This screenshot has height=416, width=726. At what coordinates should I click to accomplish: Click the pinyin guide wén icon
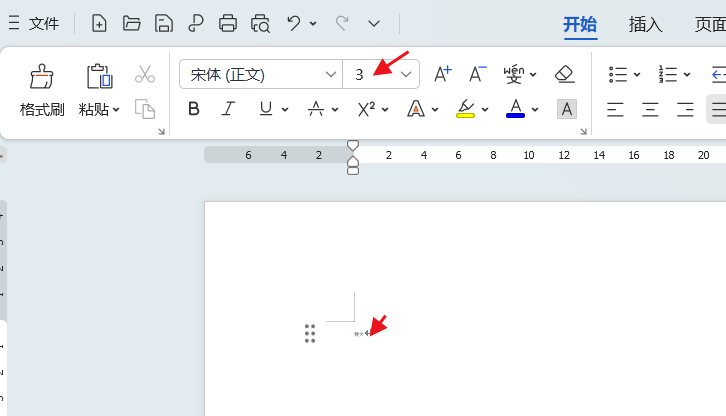(x=513, y=74)
